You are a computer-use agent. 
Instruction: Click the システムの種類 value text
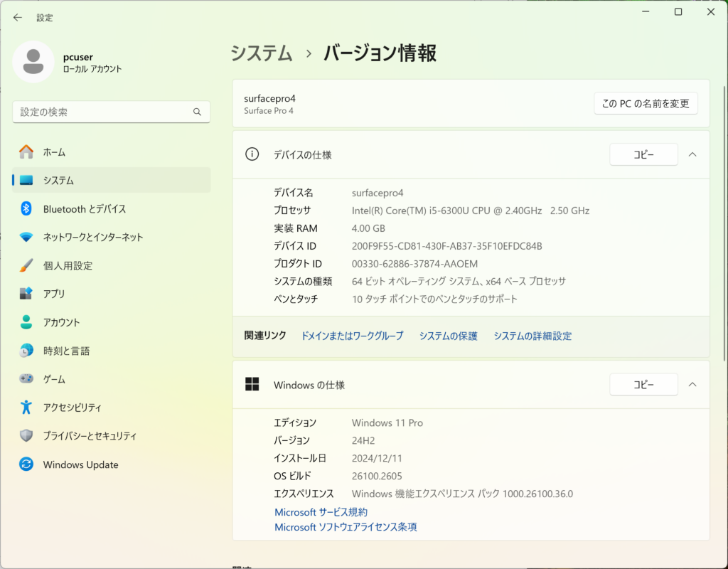pos(459,281)
